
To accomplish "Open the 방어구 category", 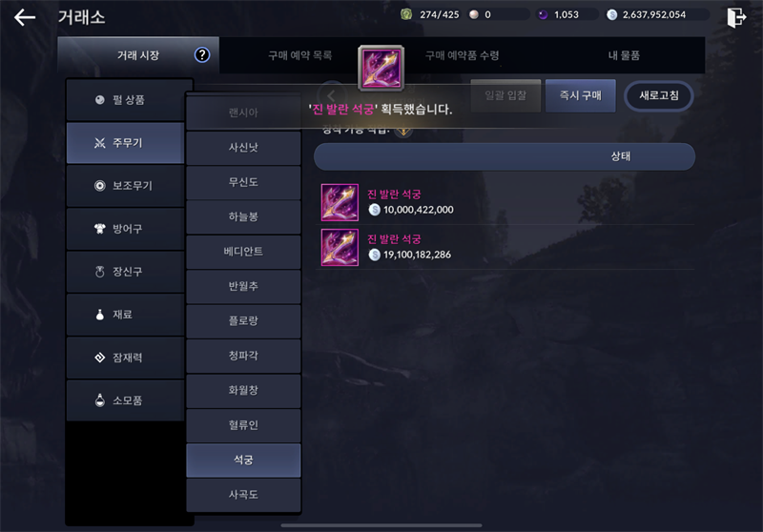I will point(126,229).
